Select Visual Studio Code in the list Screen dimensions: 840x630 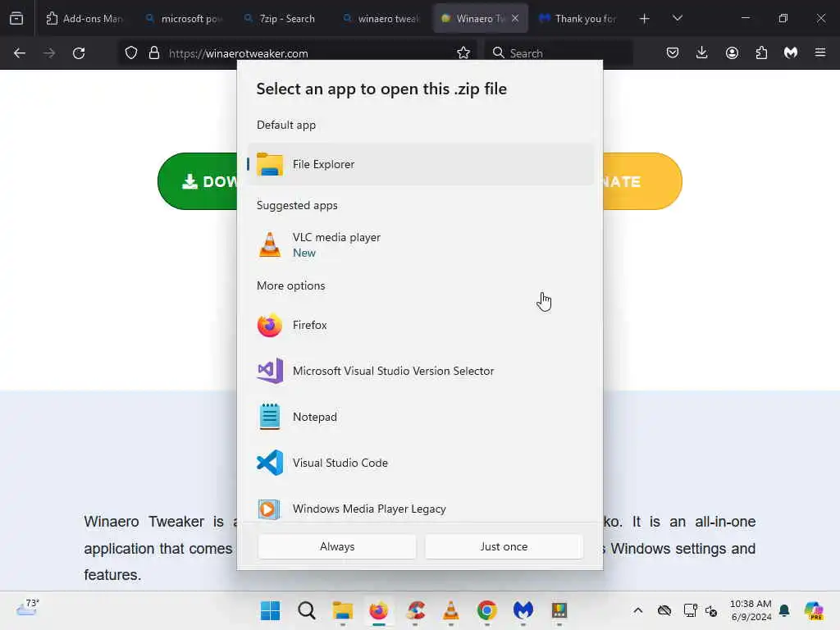[x=421, y=463]
